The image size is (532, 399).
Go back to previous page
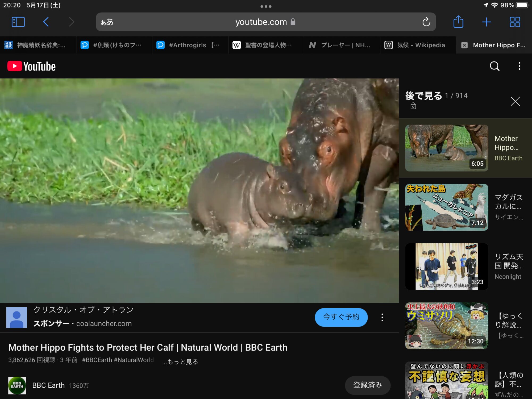click(46, 22)
